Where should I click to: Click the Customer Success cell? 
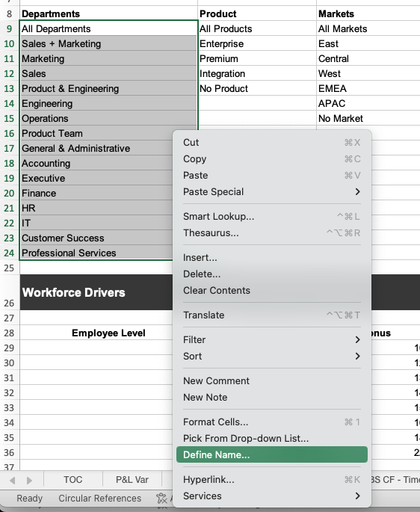(96, 238)
